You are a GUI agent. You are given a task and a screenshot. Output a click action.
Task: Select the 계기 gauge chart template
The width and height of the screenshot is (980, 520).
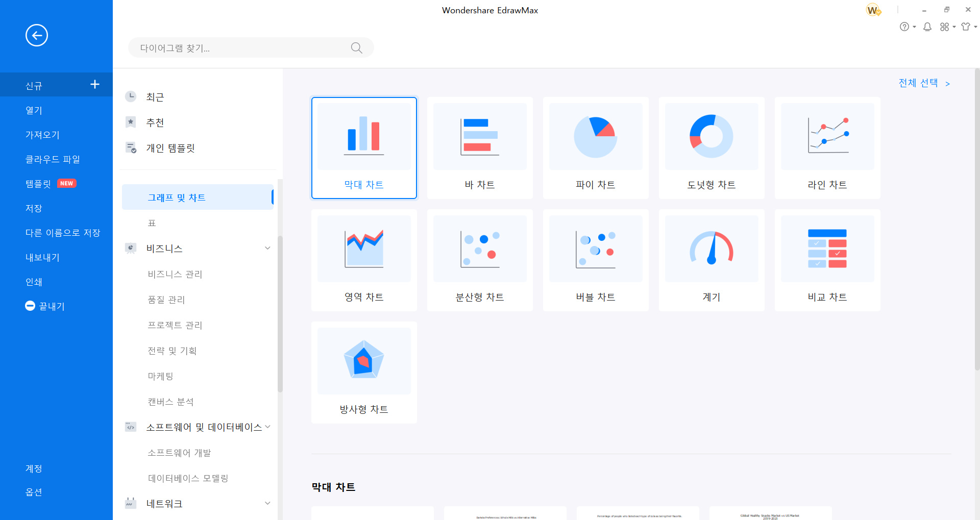click(x=711, y=260)
